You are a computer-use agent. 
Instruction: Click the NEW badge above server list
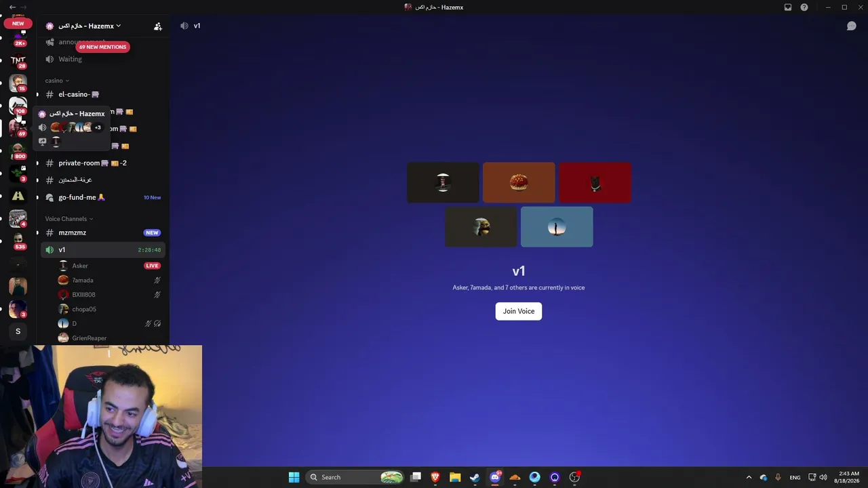(x=18, y=24)
